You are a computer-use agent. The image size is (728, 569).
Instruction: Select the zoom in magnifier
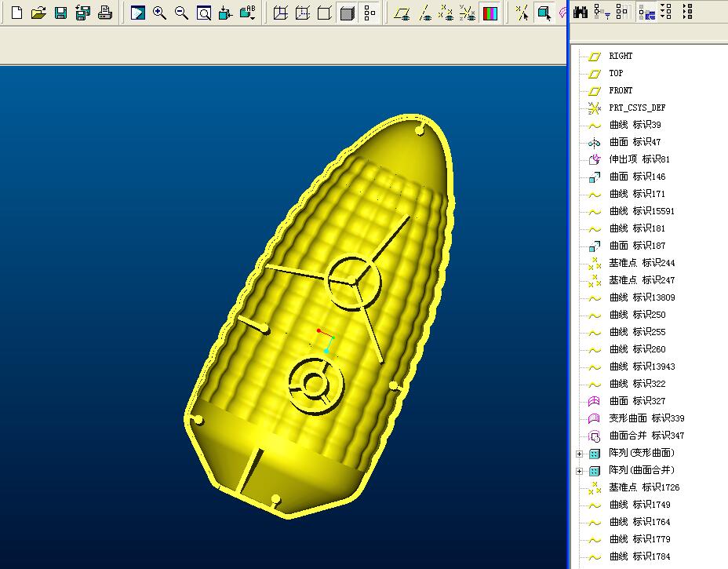click(159, 13)
